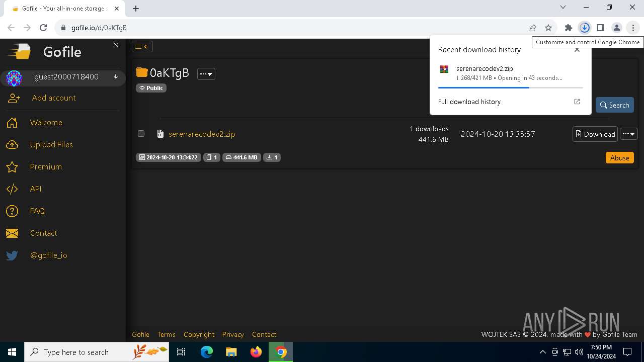The image size is (644, 362).
Task: Open the Add account link
Action: (54, 98)
